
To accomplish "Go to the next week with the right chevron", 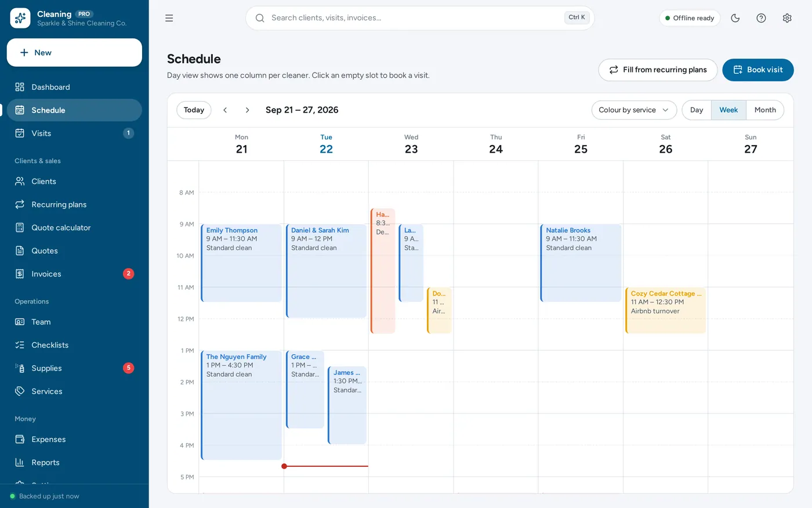I will [x=247, y=110].
